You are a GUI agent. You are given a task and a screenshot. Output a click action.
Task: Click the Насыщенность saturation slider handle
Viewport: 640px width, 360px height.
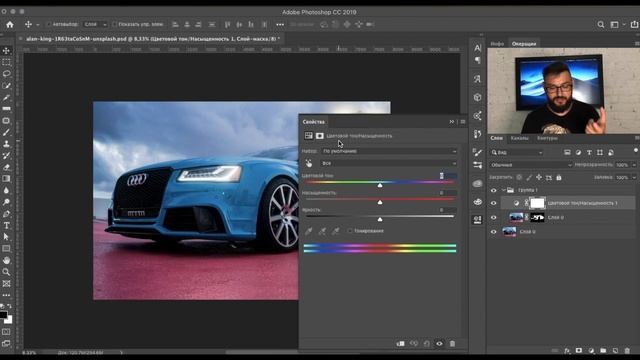[380, 202]
